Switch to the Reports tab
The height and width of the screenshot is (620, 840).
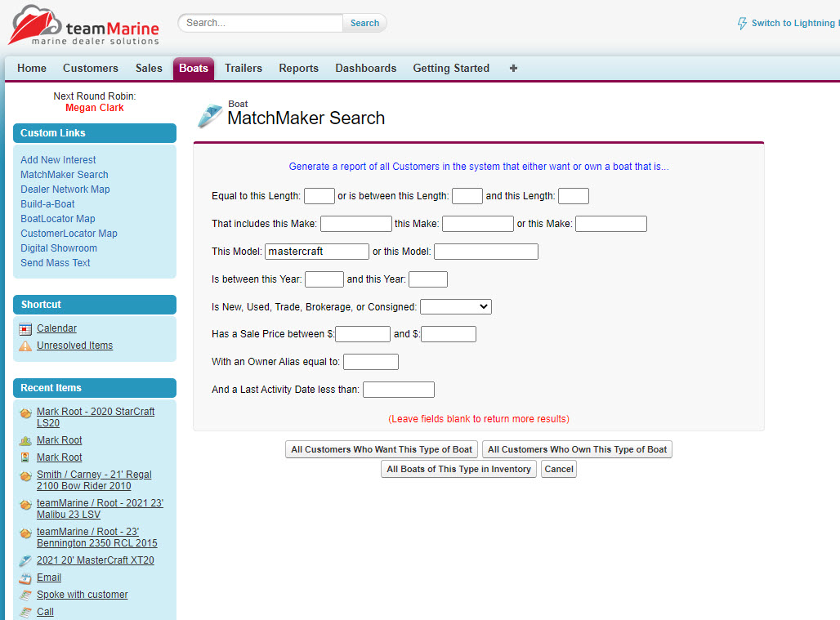point(298,69)
